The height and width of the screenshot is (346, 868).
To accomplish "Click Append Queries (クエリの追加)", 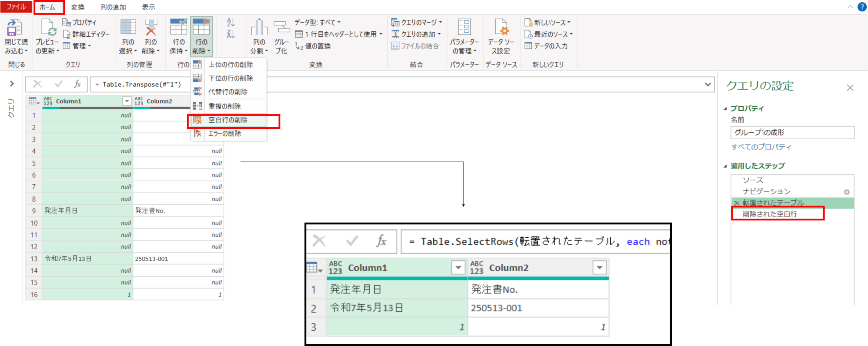I will pos(416,34).
